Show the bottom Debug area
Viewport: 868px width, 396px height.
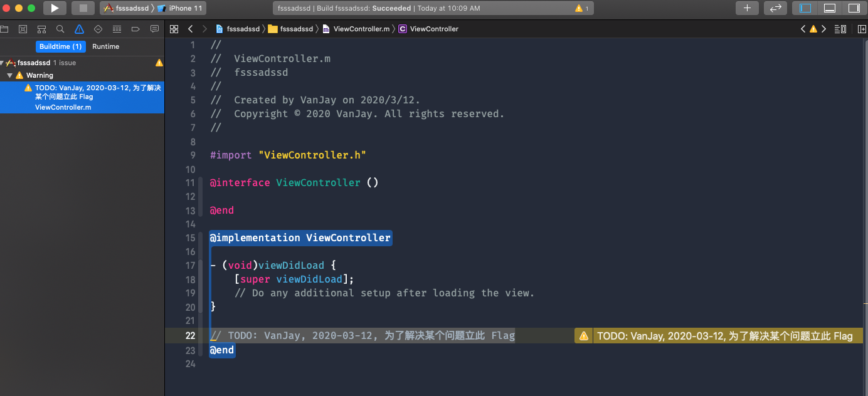point(830,8)
